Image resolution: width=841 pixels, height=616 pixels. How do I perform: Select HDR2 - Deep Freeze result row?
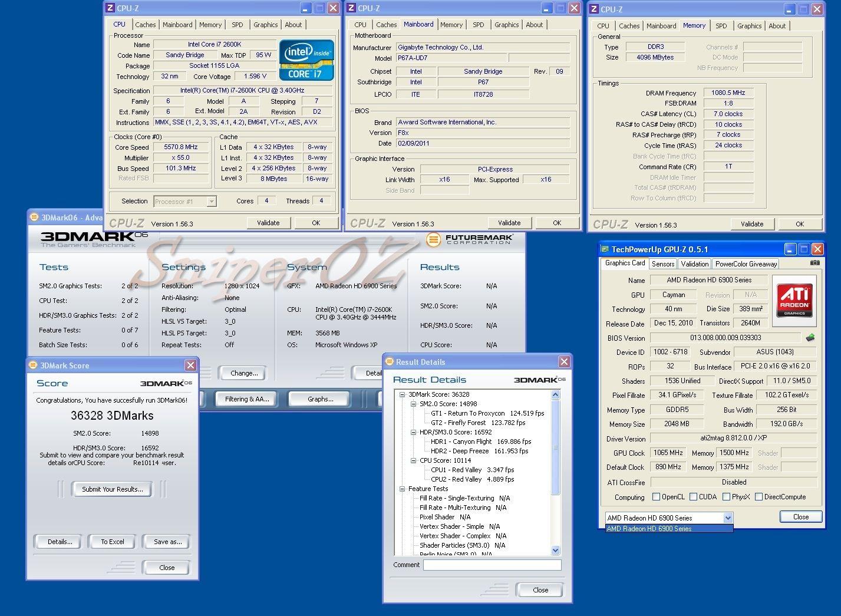point(479,451)
